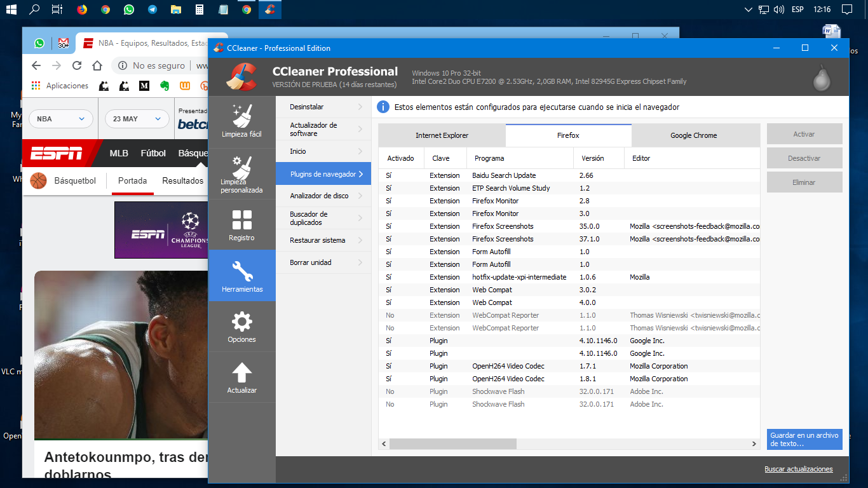Switch to the Internet Explorer tab
The width and height of the screenshot is (868, 488).
pos(442,135)
